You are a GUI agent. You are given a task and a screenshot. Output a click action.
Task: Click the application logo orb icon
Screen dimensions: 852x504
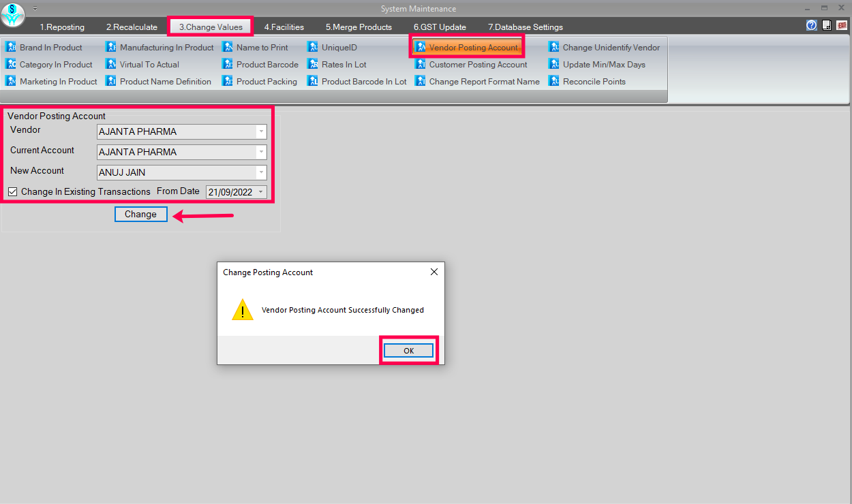pos(13,14)
